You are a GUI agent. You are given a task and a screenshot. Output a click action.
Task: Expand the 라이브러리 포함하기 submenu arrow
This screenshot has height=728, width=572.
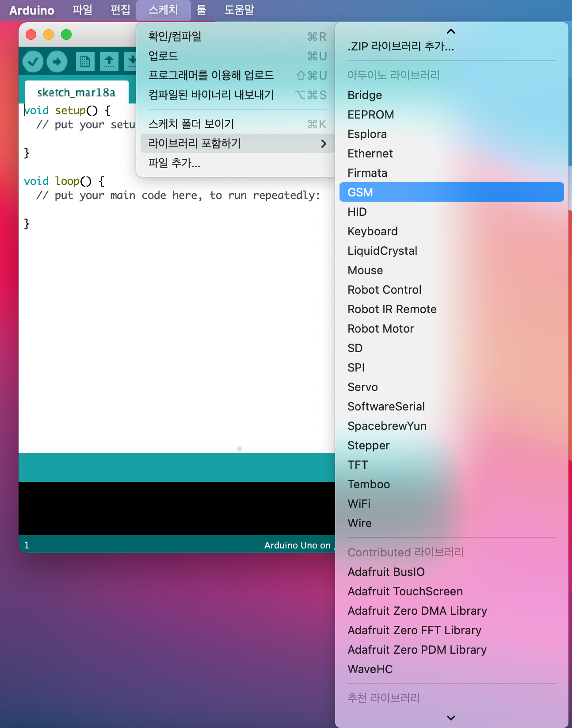tap(324, 143)
